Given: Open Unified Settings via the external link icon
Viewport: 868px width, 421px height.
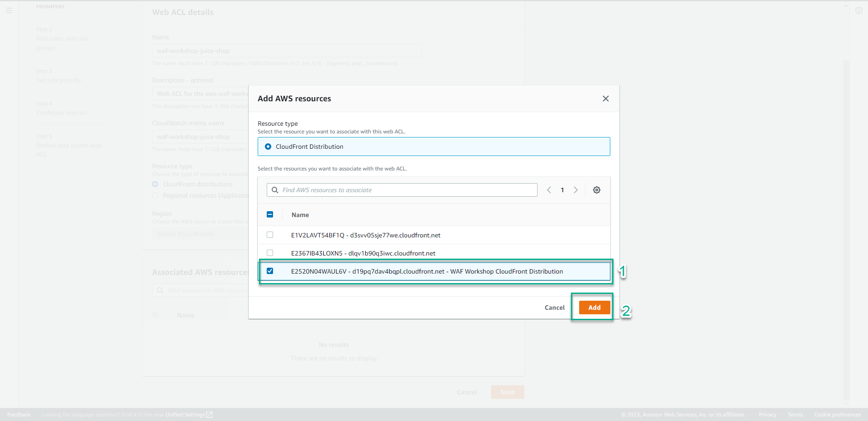Looking at the screenshot, I should coord(209,414).
